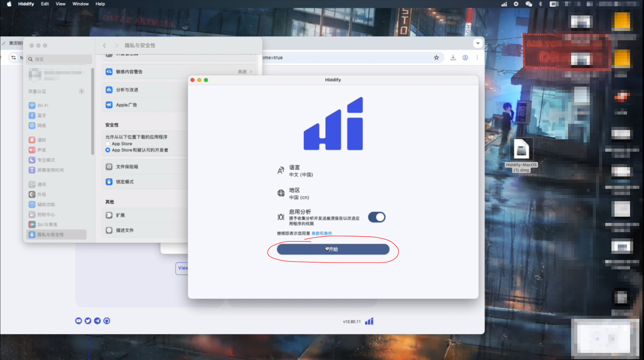Click the Settings search field
Image resolution: width=644 pixels, height=360 pixels.
tap(59, 59)
